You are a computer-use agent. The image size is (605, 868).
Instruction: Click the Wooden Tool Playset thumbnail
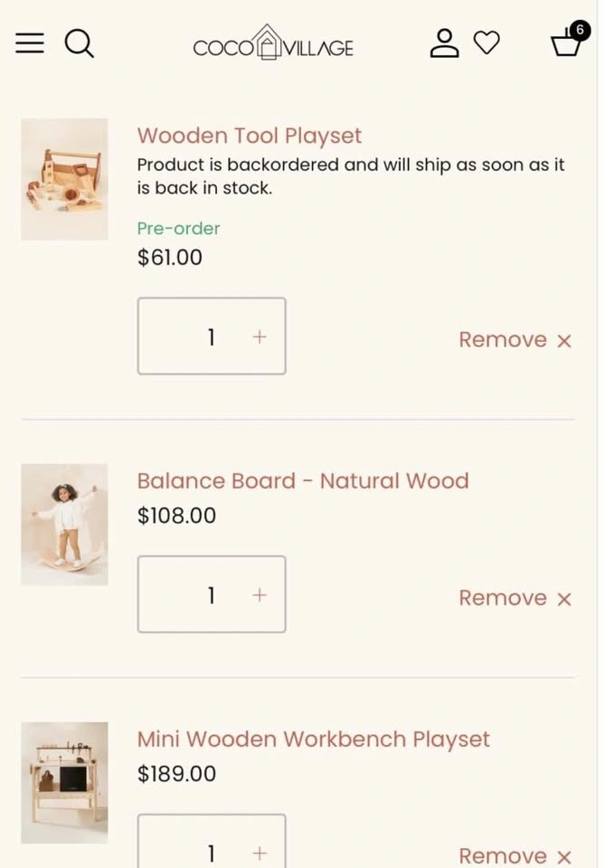coord(64,179)
